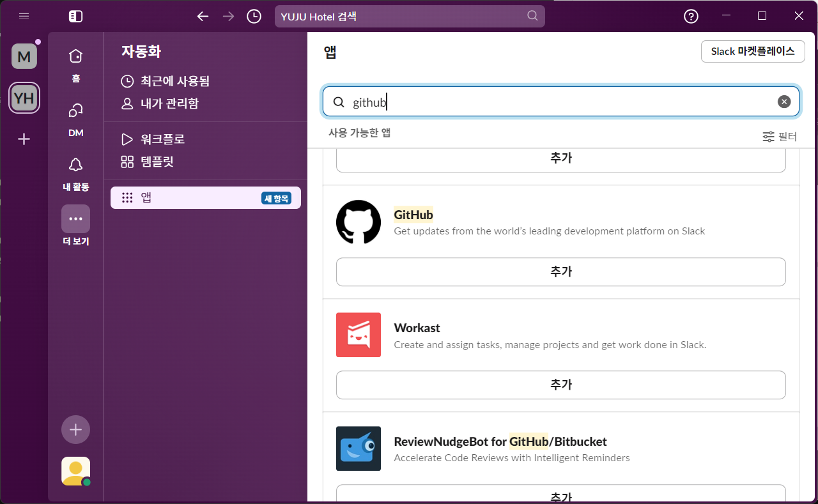Screen dimensions: 818x504
Task: Click the YUJU Hotel search field
Action: coord(410,16)
